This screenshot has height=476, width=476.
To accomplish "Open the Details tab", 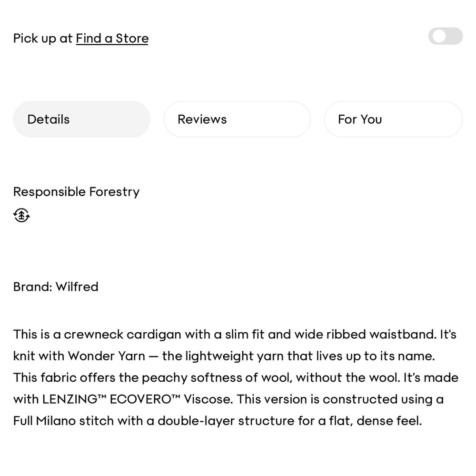I will pyautogui.click(x=82, y=119).
